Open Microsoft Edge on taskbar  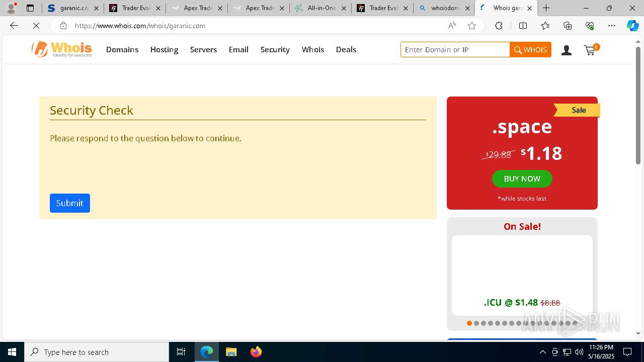click(207, 352)
